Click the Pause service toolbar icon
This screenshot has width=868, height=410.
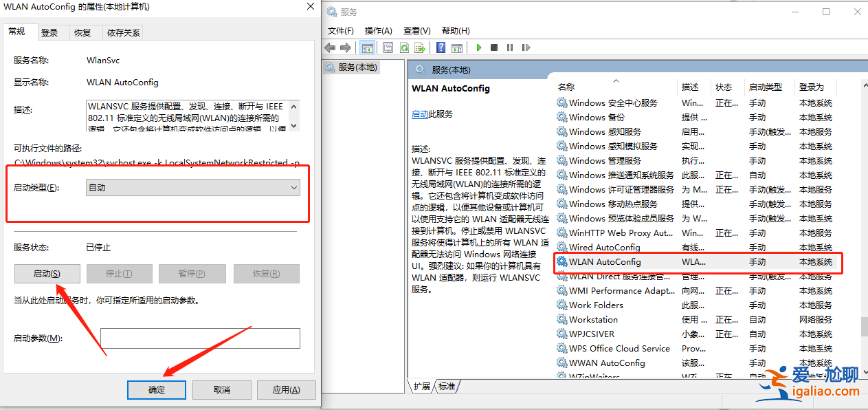pos(509,47)
